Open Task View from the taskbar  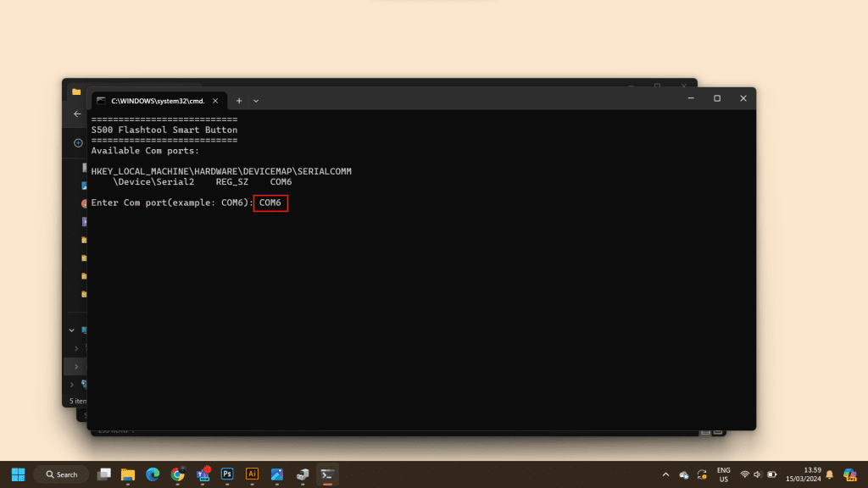click(x=104, y=474)
